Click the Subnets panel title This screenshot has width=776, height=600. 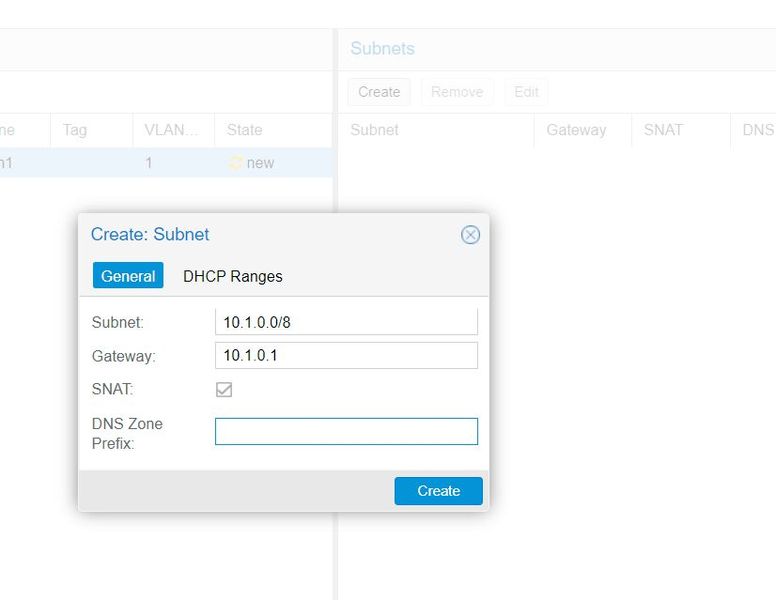pos(383,49)
